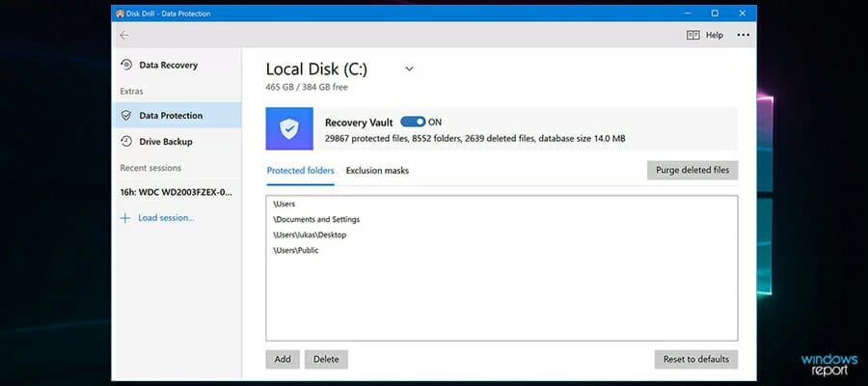Screen dimensions: 868x386
Task: Click the protected files statistics line
Action: point(475,138)
